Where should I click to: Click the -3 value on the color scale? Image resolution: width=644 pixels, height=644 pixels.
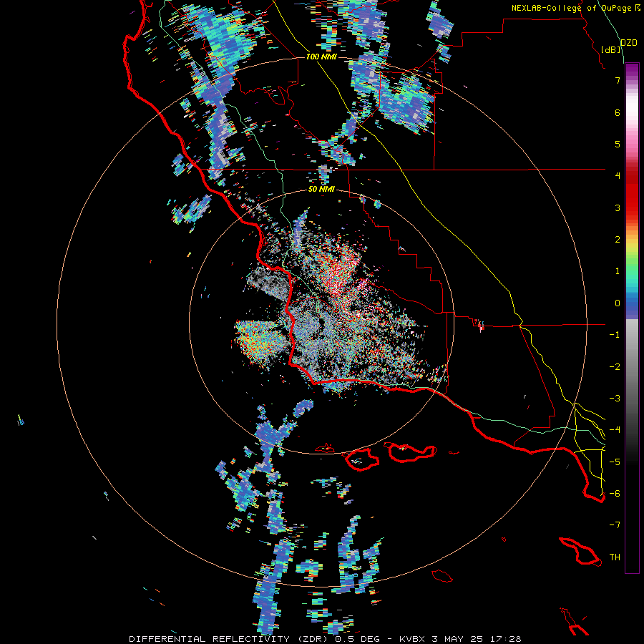coord(615,399)
